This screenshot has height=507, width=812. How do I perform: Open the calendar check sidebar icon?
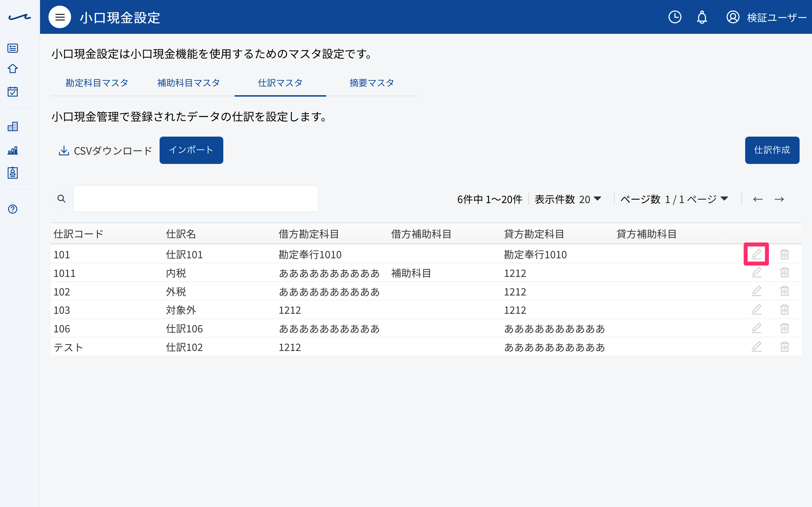click(13, 92)
